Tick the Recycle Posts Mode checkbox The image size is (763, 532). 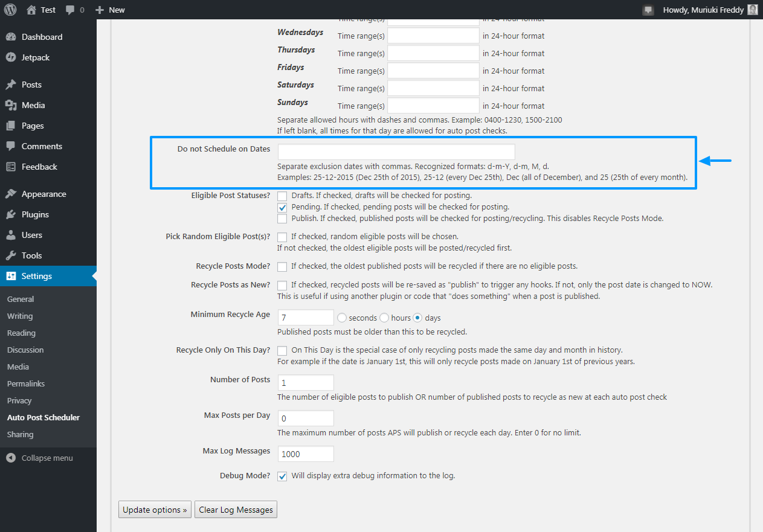coord(282,266)
